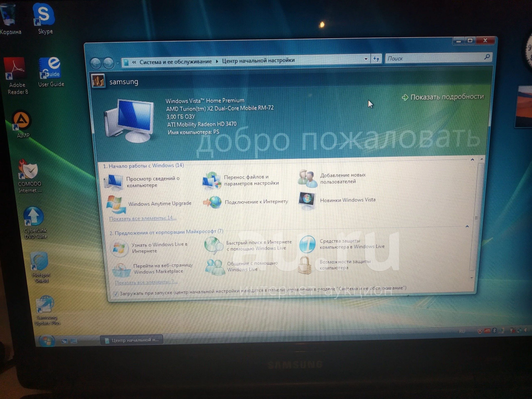Viewport: 532px width, 399px height.
Task: Click the text 'ATI Mobility Radeon HD 3470'
Action: [202, 124]
